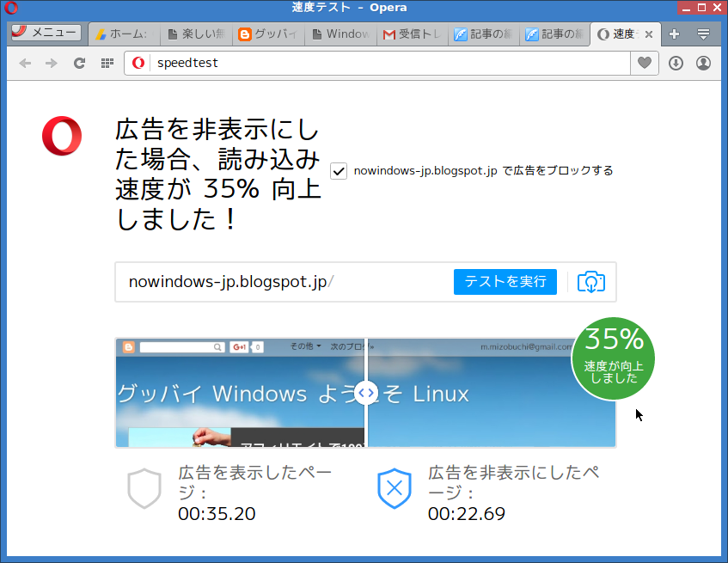Go forward with the forward arrow

tap(52, 63)
